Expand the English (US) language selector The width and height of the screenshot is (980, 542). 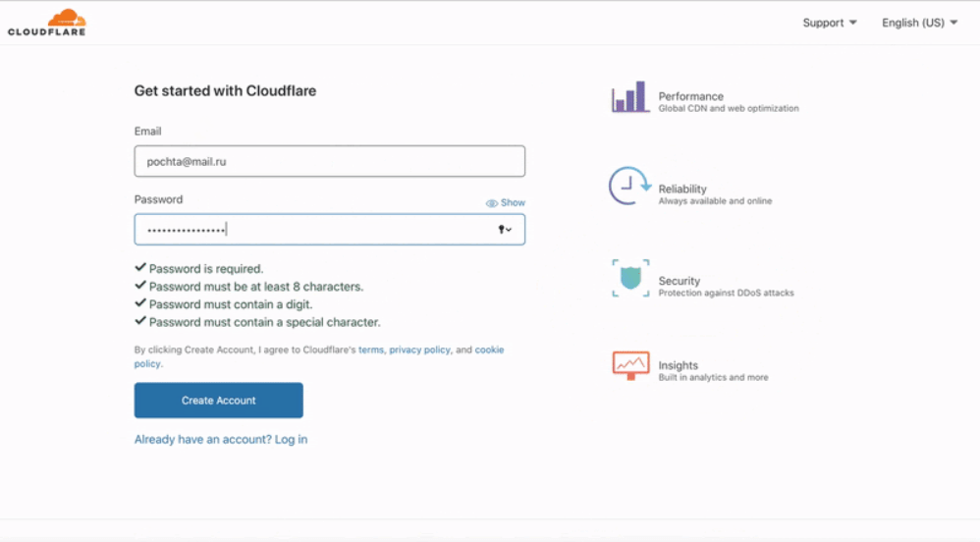tap(919, 23)
